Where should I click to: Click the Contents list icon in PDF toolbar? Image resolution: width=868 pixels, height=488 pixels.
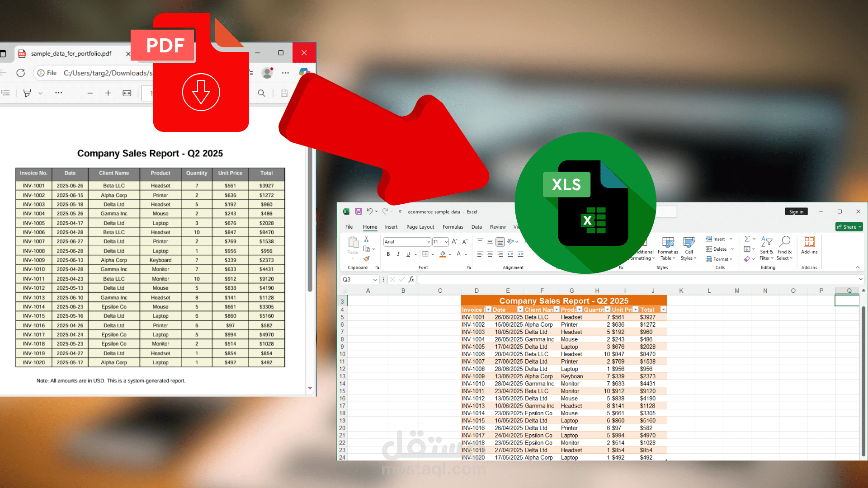click(x=5, y=93)
